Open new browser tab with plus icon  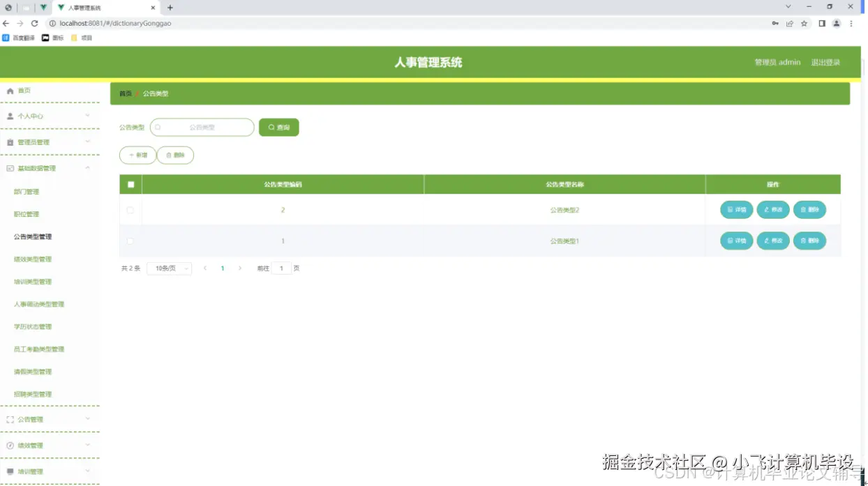tap(170, 8)
